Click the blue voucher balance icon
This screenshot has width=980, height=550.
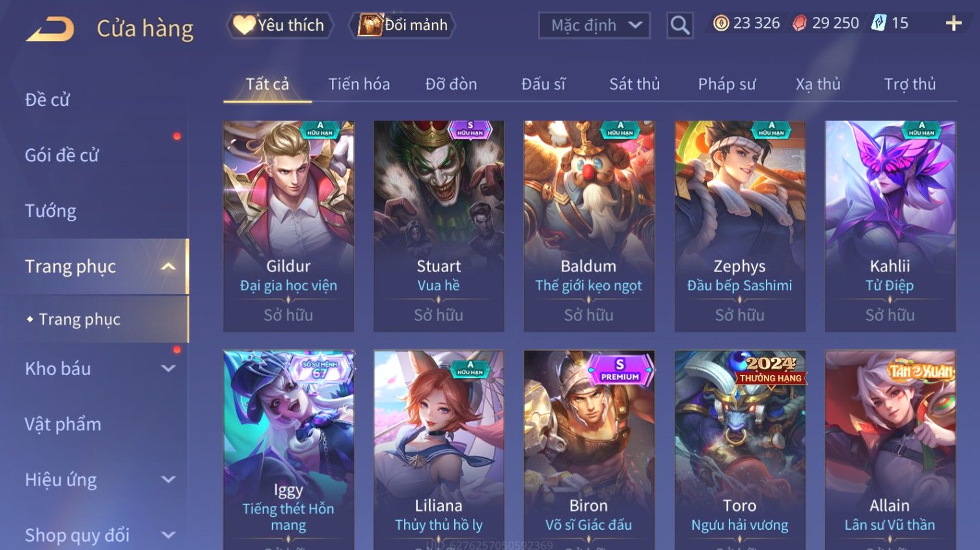pos(878,23)
